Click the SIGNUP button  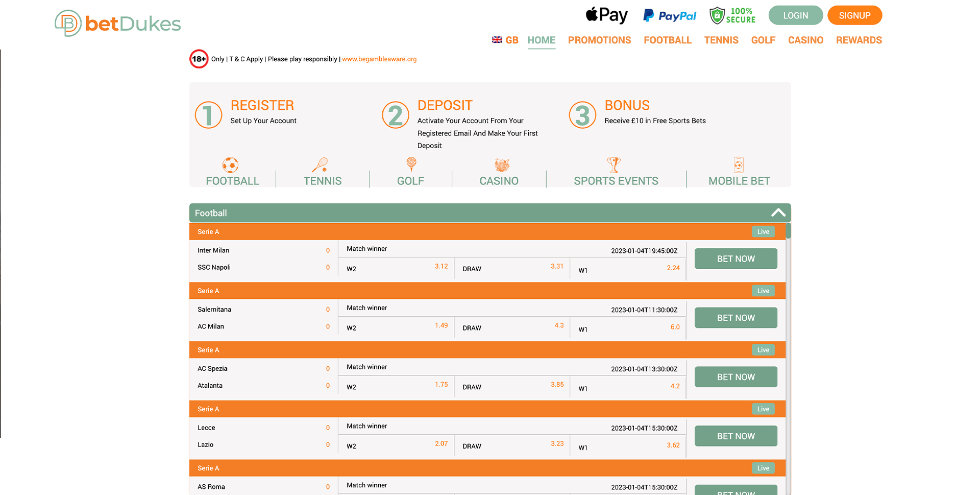[x=854, y=15]
